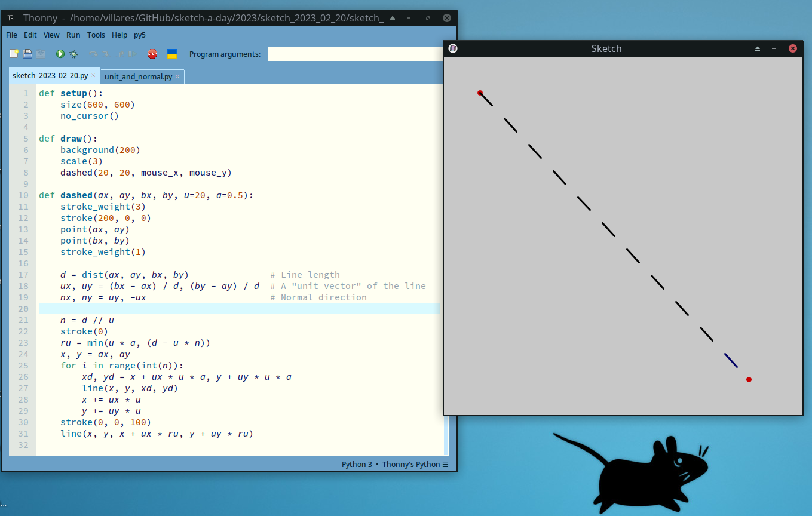This screenshot has height=516, width=812.
Task: Click the Resume debug icon
Action: (133, 54)
